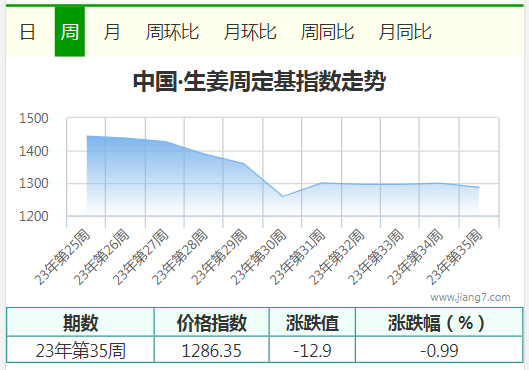The width and height of the screenshot is (529, 370).
Task: Click the 23年第25周 axis label
Action: click(x=63, y=257)
